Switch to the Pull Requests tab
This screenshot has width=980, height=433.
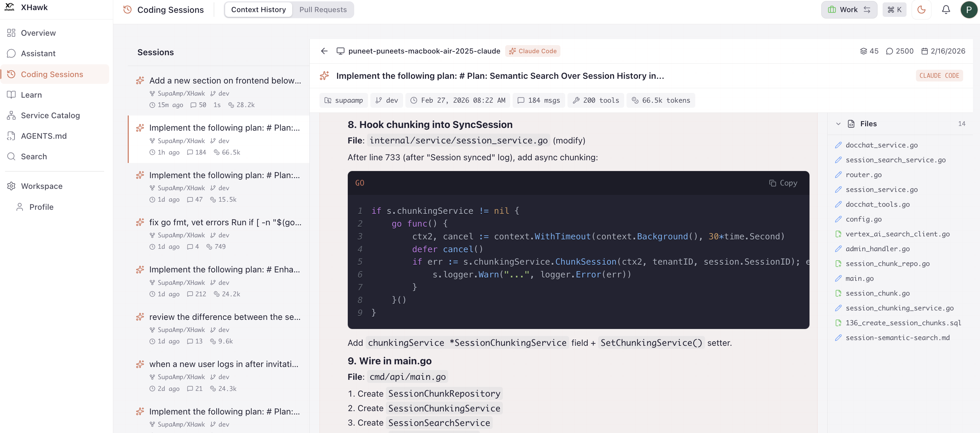[x=323, y=10]
